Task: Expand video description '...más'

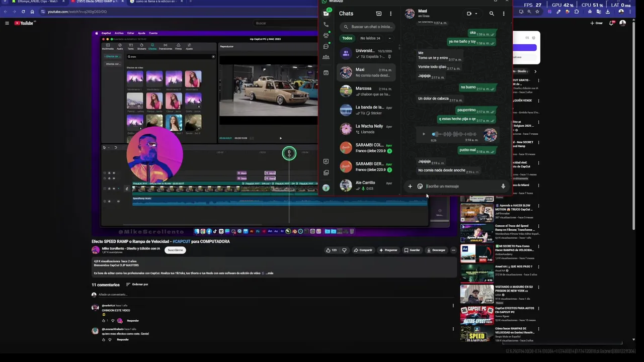Action: click(269, 273)
